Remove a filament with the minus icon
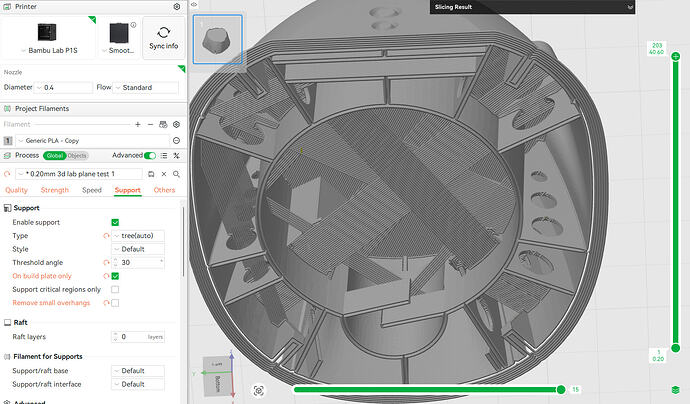The image size is (690, 404). point(150,125)
